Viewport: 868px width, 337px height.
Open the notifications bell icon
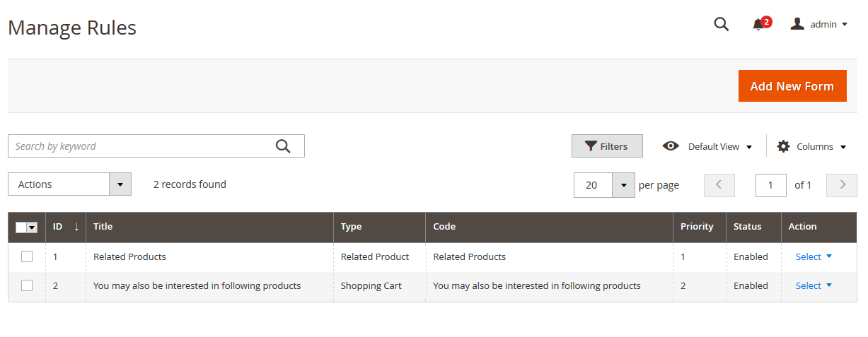tap(758, 25)
